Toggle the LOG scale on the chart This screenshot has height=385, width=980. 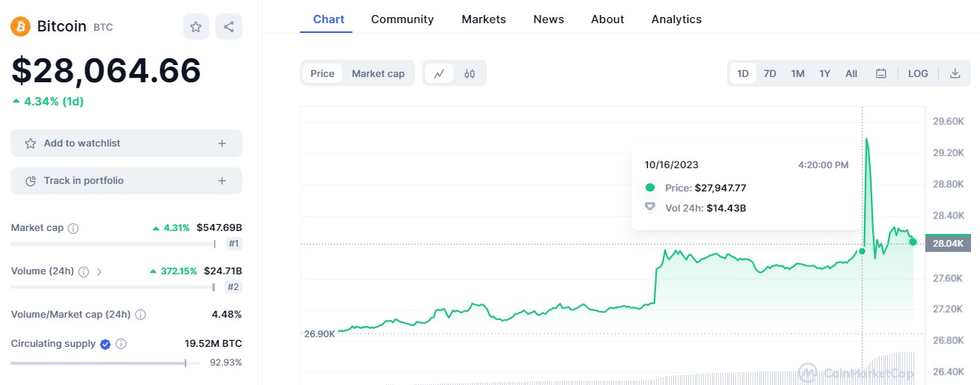pos(918,73)
